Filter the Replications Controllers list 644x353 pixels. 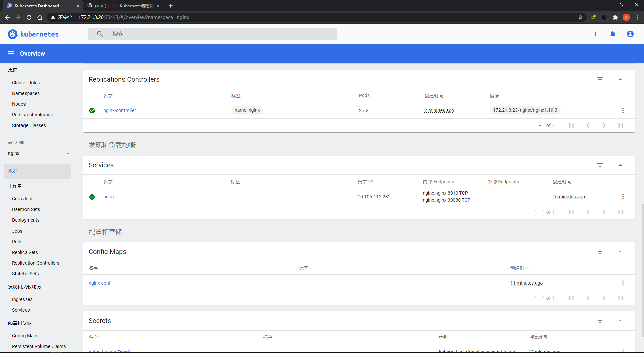click(600, 79)
